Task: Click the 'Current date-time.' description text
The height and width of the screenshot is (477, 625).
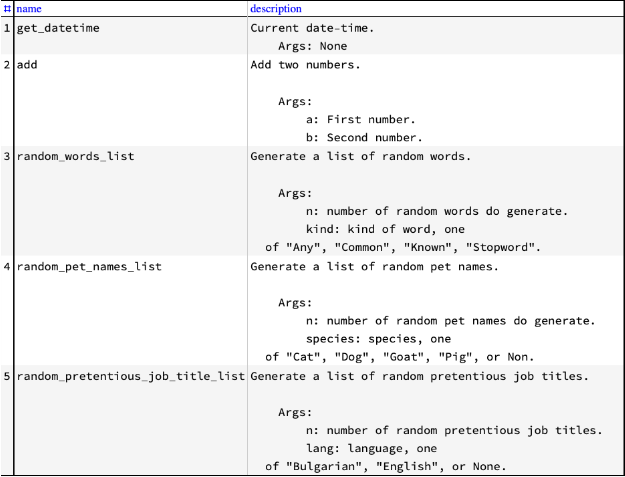Action: coord(312,28)
